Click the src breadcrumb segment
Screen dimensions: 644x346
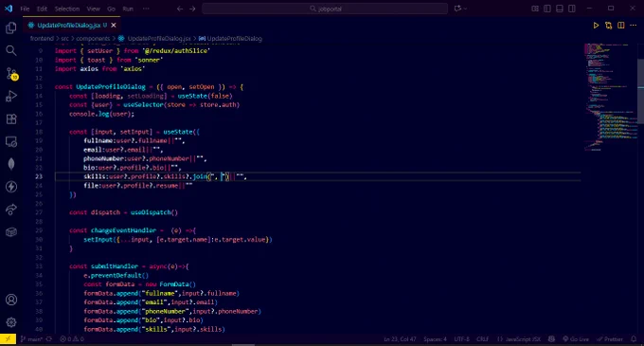(65, 39)
